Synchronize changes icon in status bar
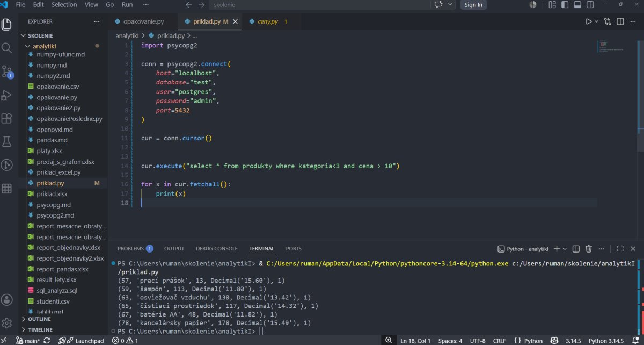644x345 pixels. (x=47, y=341)
